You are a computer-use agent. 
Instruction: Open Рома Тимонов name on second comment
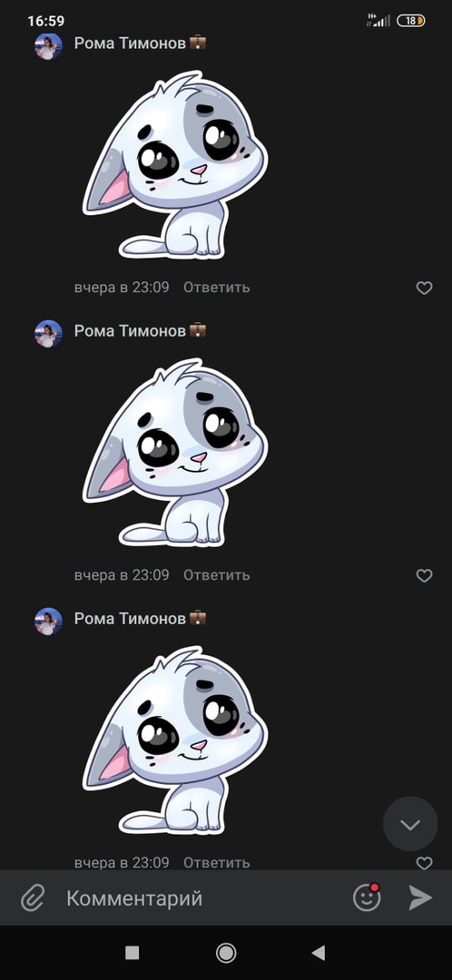point(130,330)
